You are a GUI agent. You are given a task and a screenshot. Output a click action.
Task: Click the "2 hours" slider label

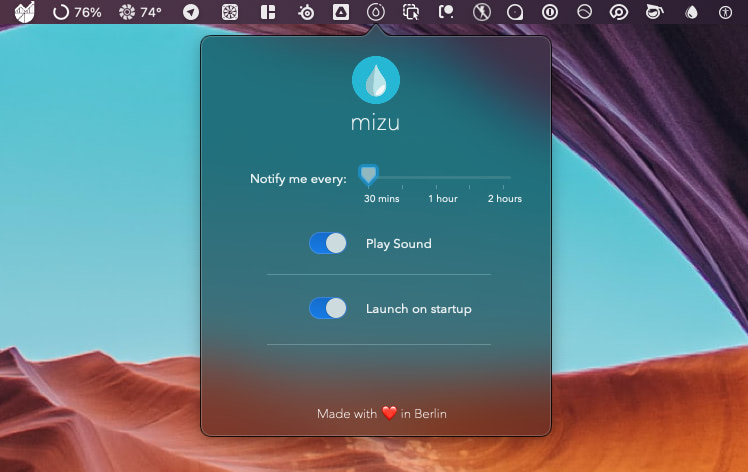505,199
